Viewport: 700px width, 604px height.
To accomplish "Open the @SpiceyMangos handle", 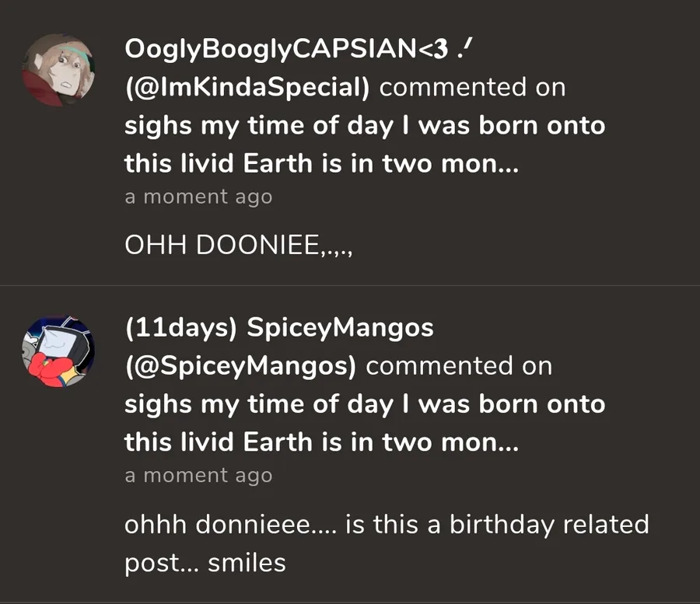I will coord(240,365).
